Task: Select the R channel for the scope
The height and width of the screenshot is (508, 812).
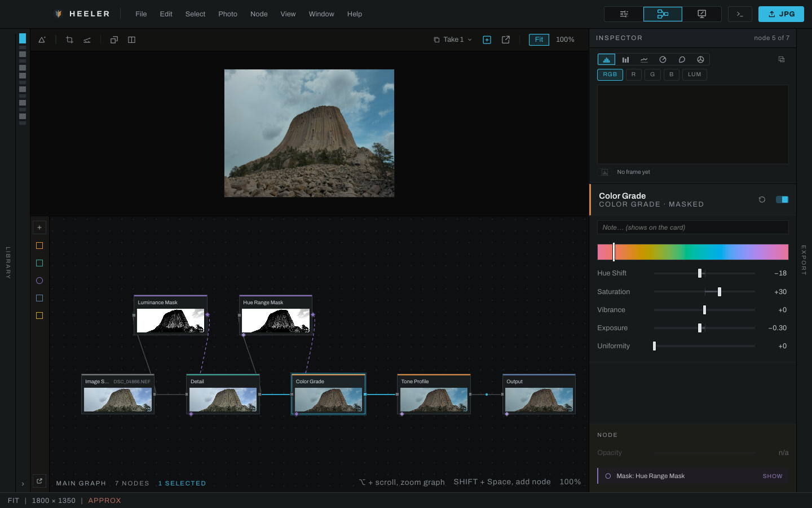Action: point(634,75)
